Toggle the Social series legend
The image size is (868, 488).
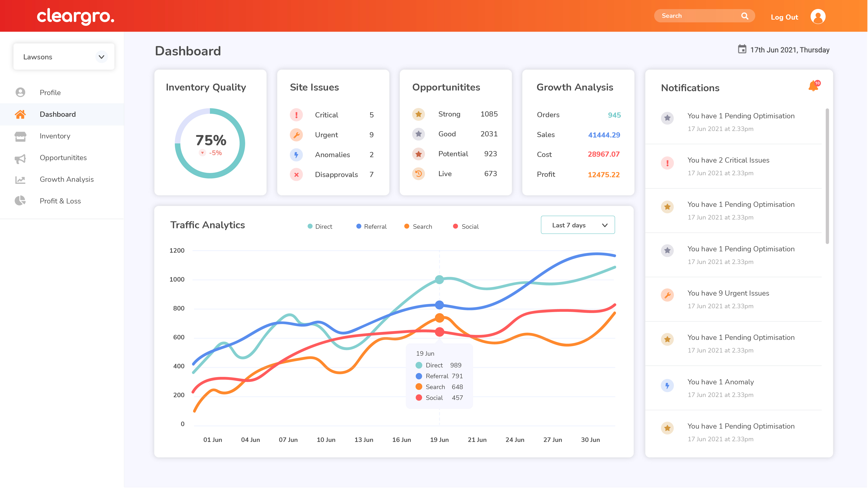point(466,227)
